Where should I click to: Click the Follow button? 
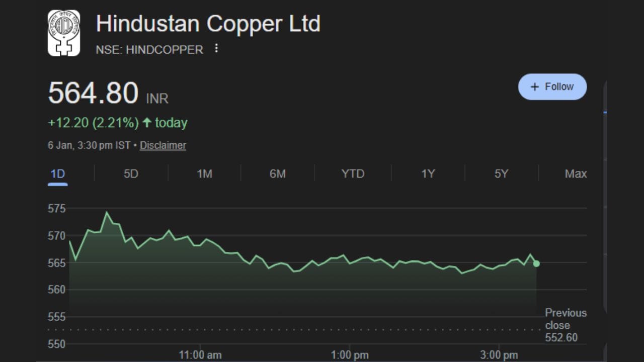pos(552,86)
